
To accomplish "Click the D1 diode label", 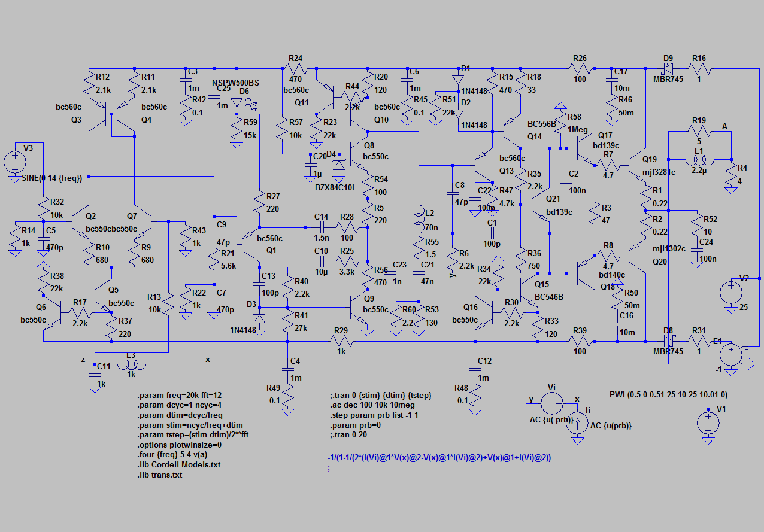I will [x=466, y=68].
